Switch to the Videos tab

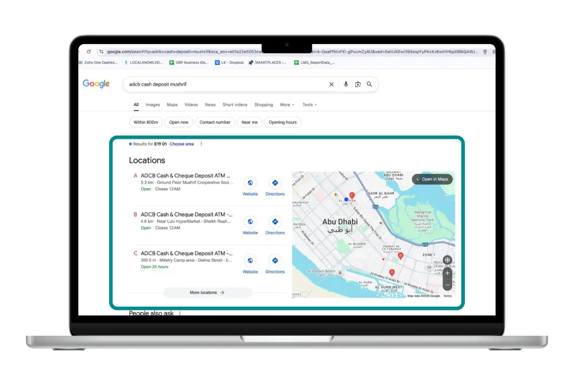[191, 104]
